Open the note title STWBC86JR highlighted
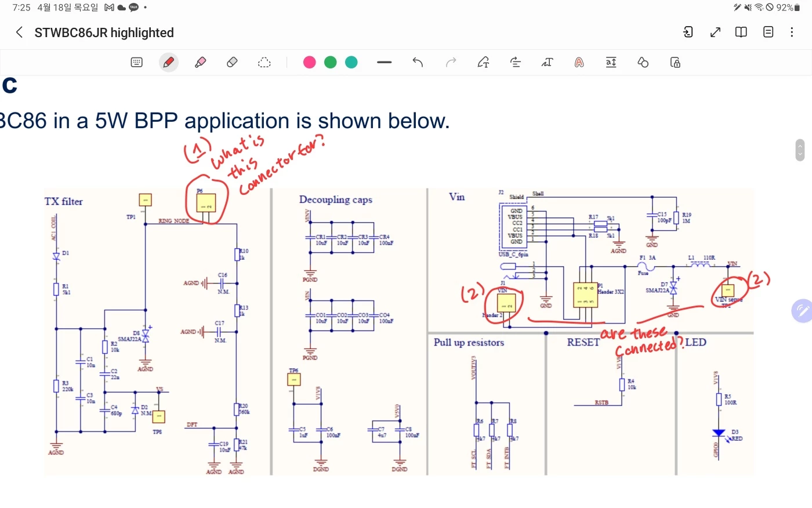 coord(104,32)
